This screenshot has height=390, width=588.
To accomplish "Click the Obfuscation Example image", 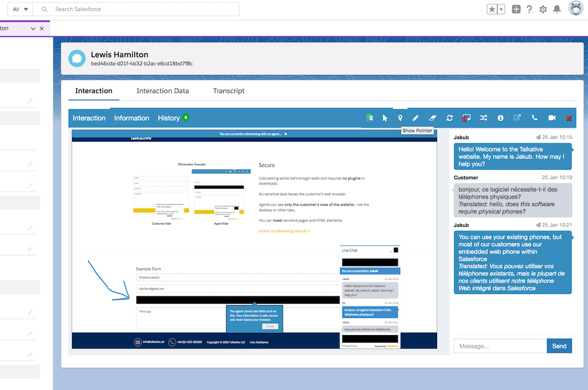I will pyautogui.click(x=192, y=195).
